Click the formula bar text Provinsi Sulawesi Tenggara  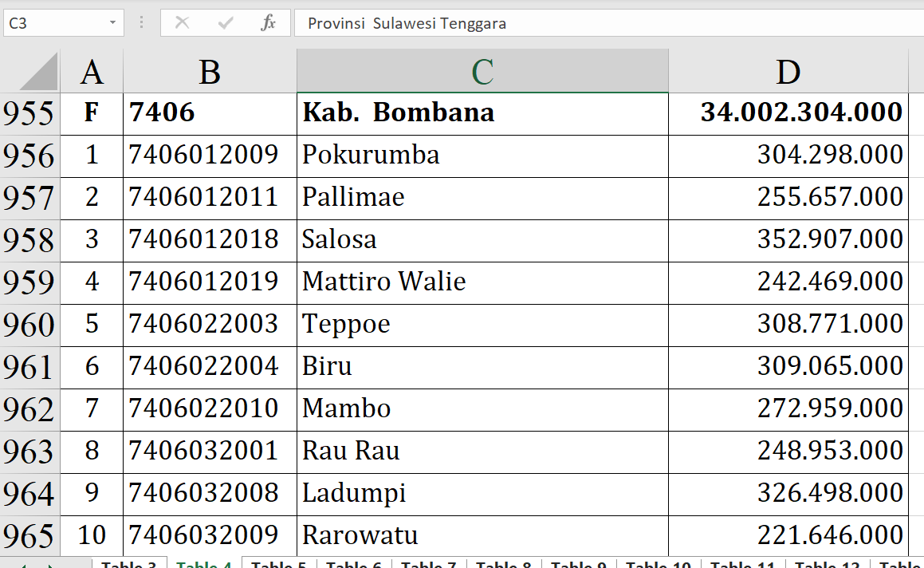click(407, 24)
